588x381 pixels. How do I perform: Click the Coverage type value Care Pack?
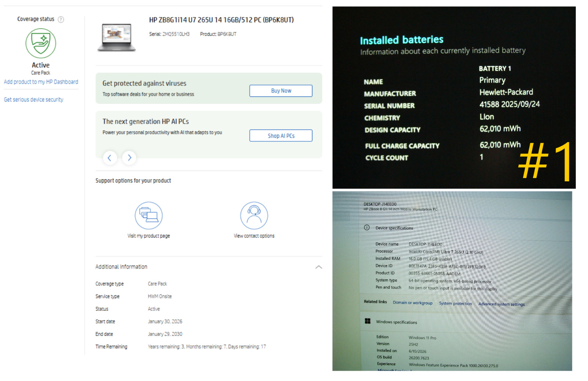tap(157, 284)
